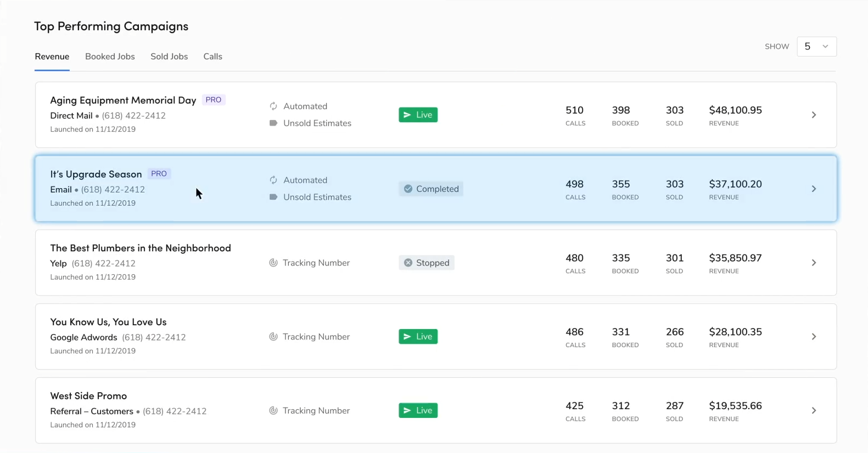Click Yelp channel text
The height and width of the screenshot is (453, 868).
pos(58,263)
